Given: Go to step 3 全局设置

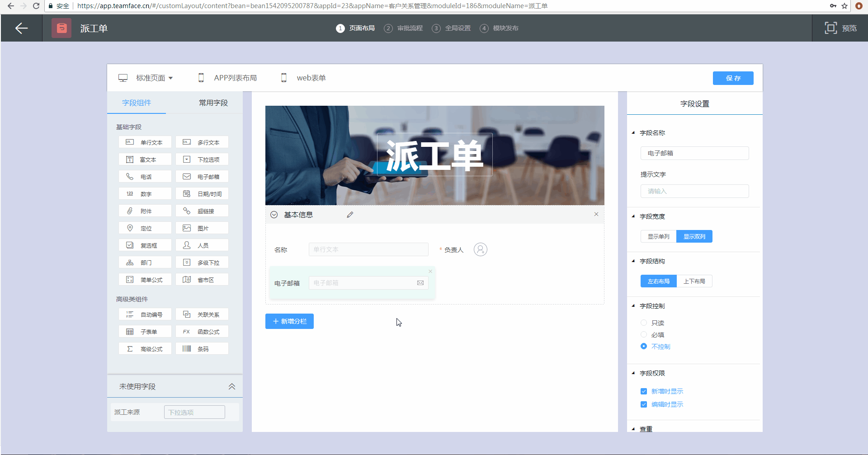Looking at the screenshot, I should (x=452, y=28).
